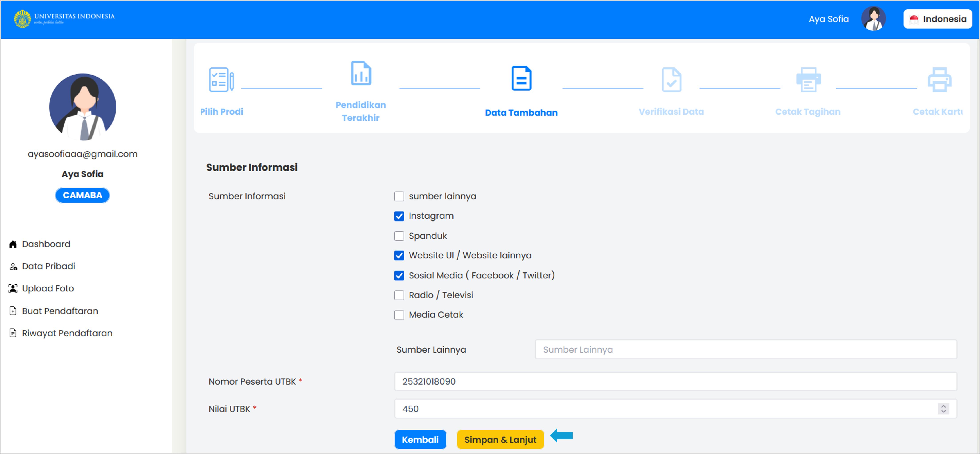Enable the Radio / Televisi checkbox
The width and height of the screenshot is (980, 454).
pos(399,295)
